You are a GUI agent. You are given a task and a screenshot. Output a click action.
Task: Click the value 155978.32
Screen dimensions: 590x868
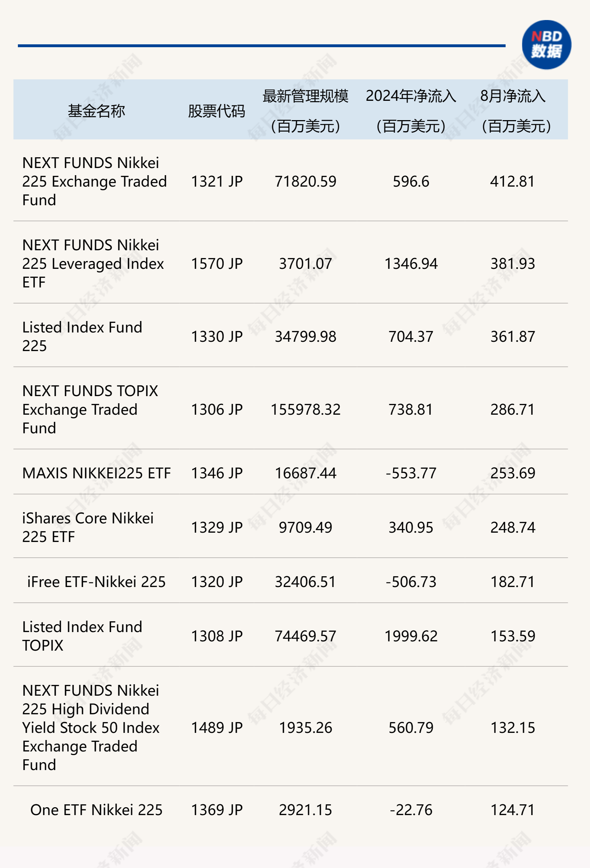pyautogui.click(x=305, y=409)
